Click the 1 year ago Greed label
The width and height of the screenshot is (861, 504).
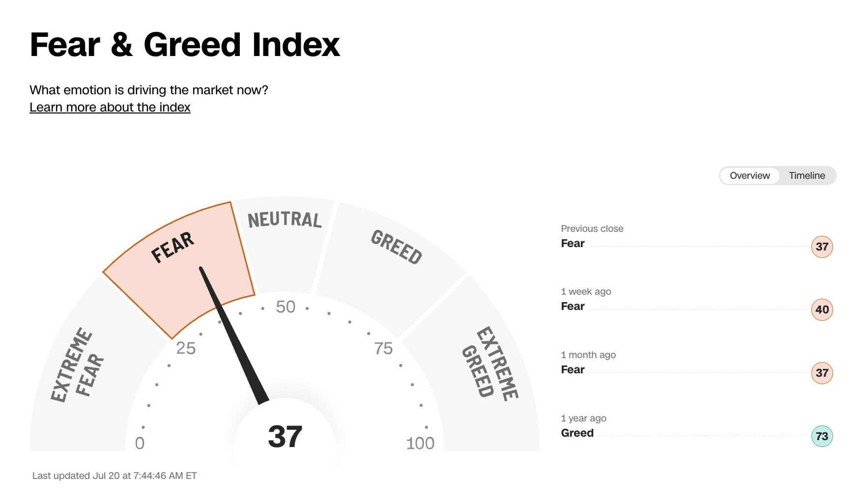click(x=577, y=433)
